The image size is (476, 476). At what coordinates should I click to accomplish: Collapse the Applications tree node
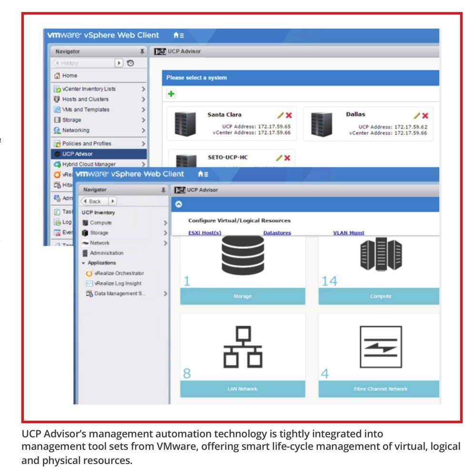coord(83,263)
